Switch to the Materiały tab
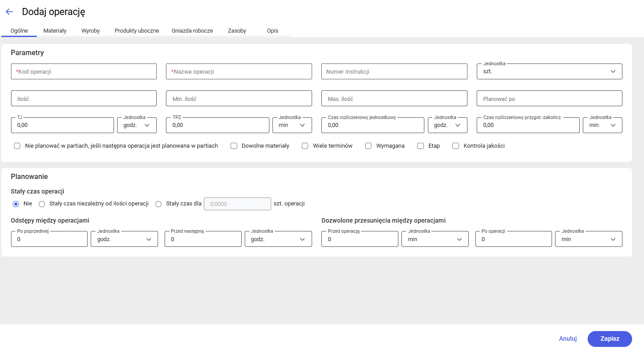 coord(55,31)
